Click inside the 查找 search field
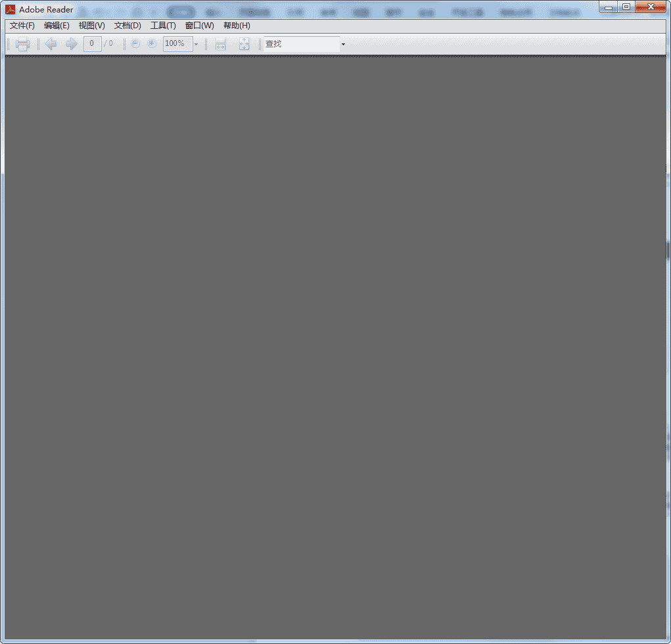 pyautogui.click(x=301, y=44)
